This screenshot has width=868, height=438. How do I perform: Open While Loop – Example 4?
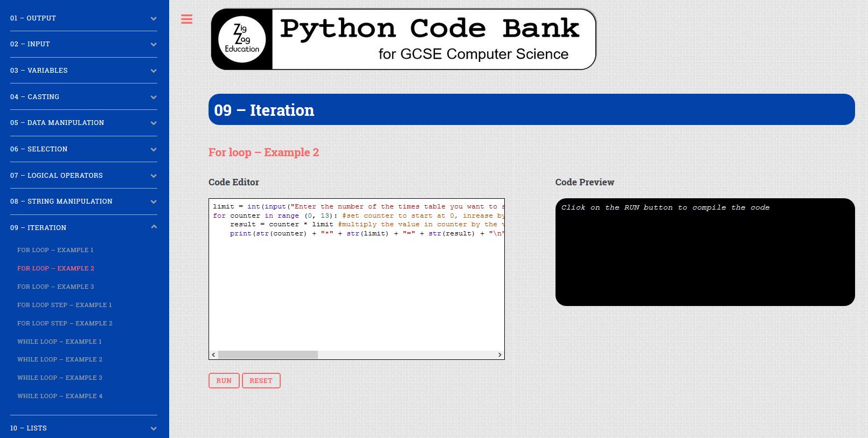60,396
